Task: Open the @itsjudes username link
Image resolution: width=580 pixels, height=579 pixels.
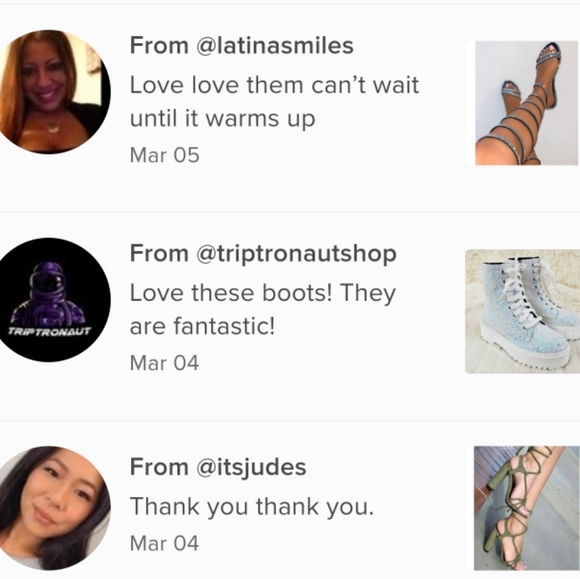Action: 251,467
